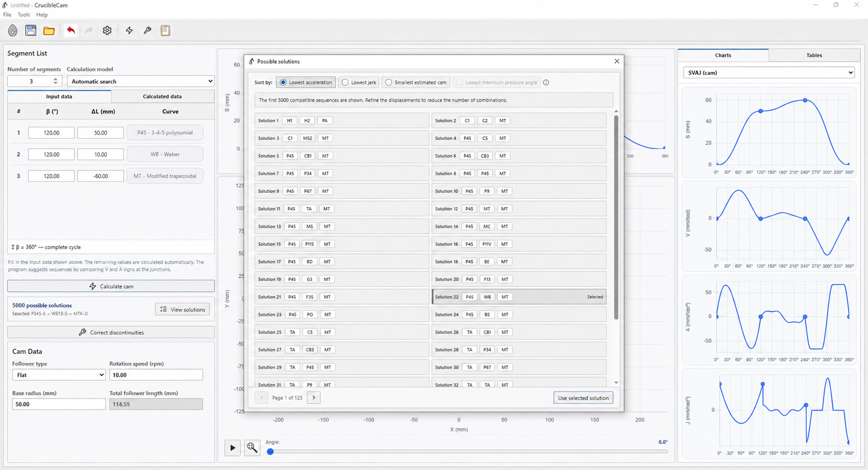Increase the number of segments with the up arrow
The image size is (868, 470).
56,79
